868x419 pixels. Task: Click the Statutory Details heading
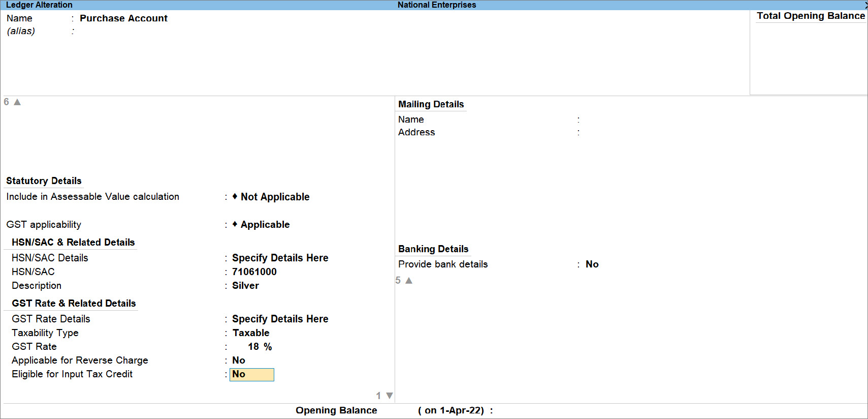click(44, 181)
